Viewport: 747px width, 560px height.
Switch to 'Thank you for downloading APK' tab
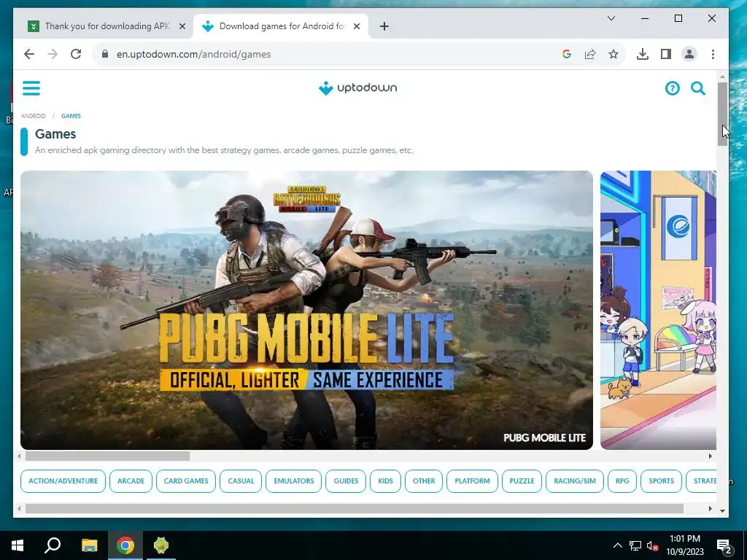coord(107,26)
